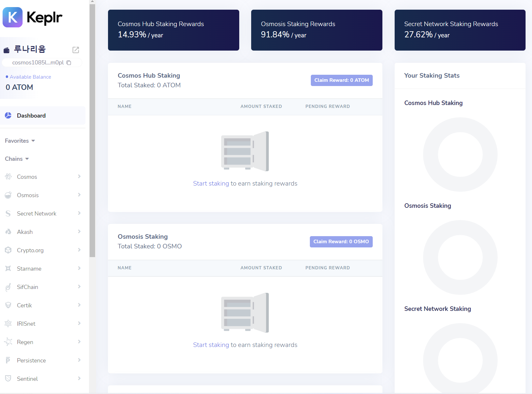
Task: Click the IRISnet chain icon
Action: [x=8, y=323]
